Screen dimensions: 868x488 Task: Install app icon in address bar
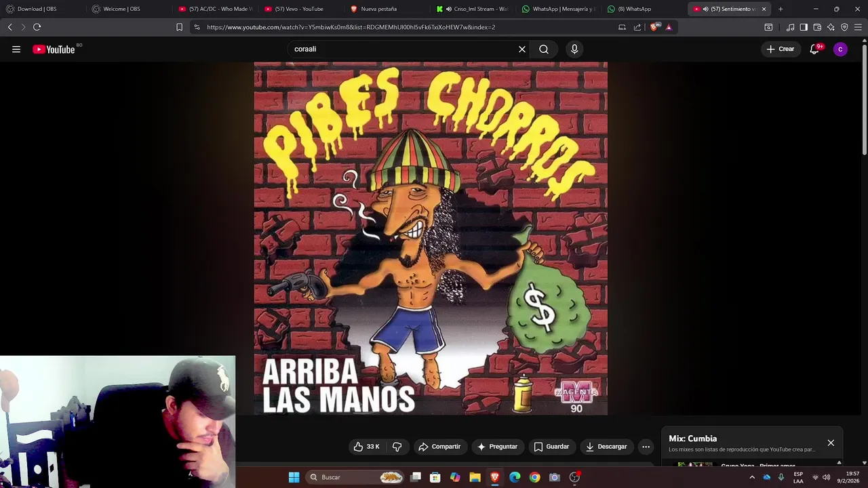point(622,27)
